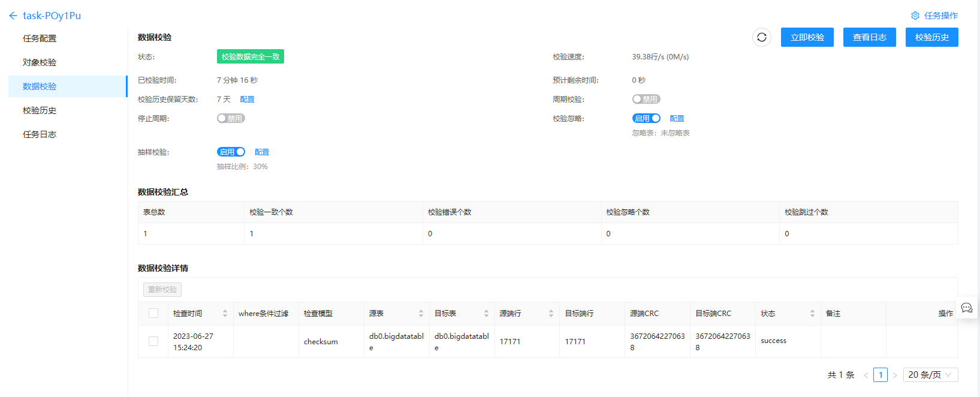Click 配置 link beside 校验忽略 switch
This screenshot has width=980, height=397.
click(677, 119)
